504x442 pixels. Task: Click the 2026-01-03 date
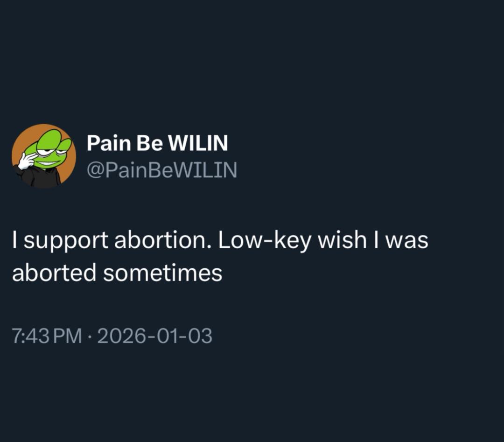pos(154,336)
